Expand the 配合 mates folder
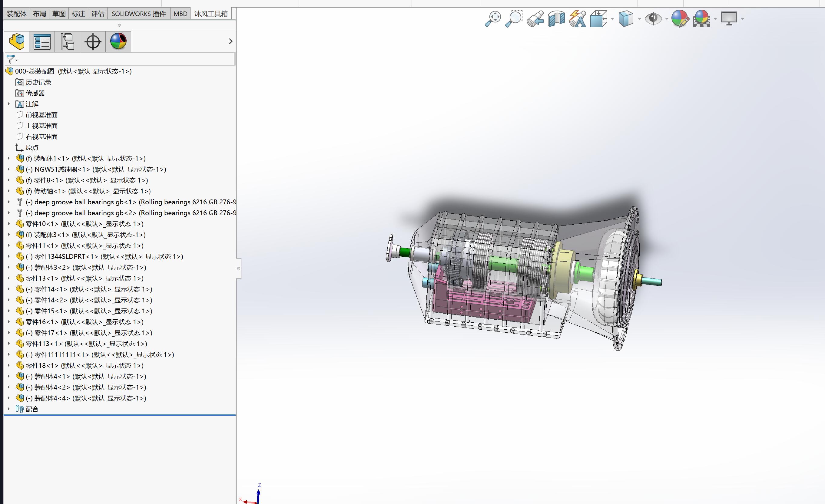Screen dimensions: 825x504 pos(9,409)
